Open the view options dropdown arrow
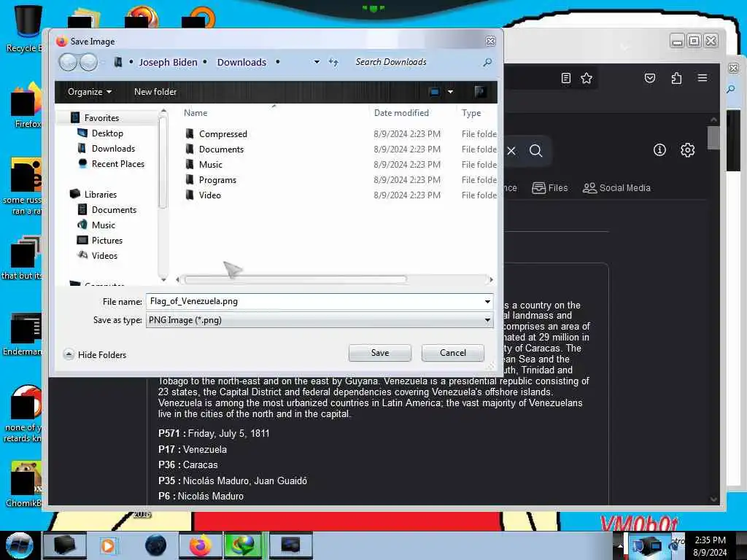The image size is (747, 560). [450, 92]
